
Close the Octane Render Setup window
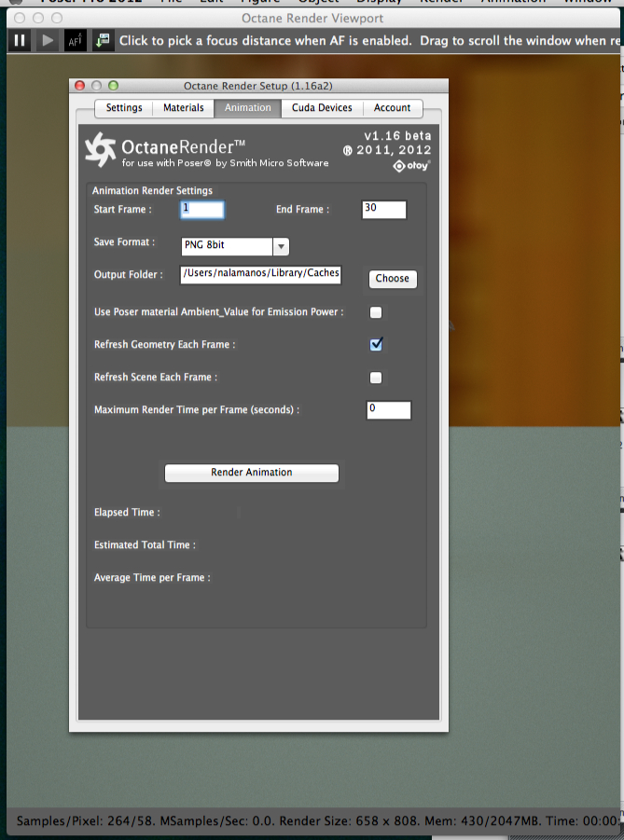click(x=80, y=86)
